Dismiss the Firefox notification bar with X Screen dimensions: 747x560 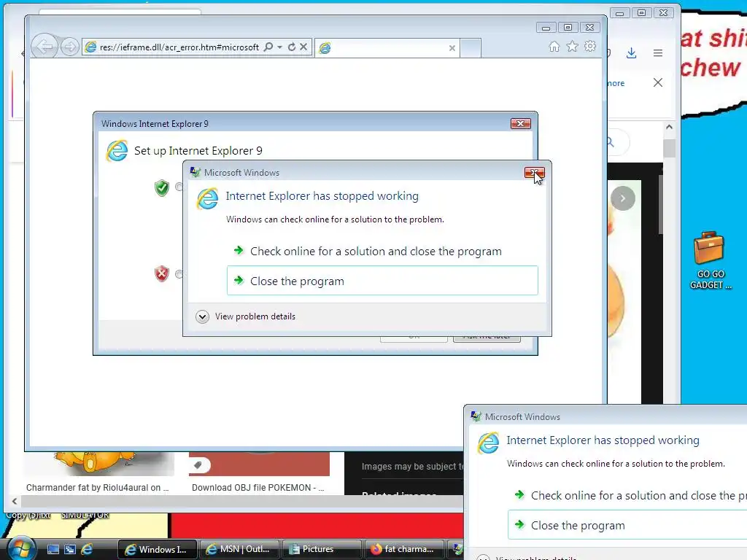[x=658, y=82]
